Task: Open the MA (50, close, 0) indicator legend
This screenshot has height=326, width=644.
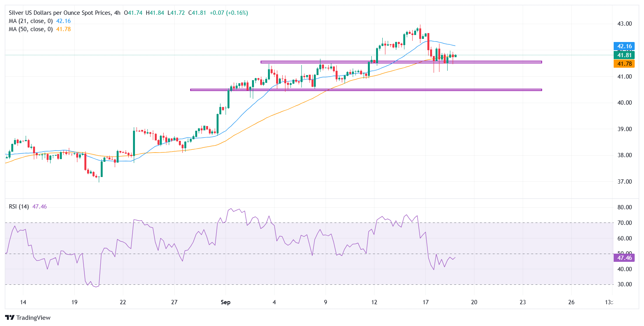Action: tap(31, 29)
